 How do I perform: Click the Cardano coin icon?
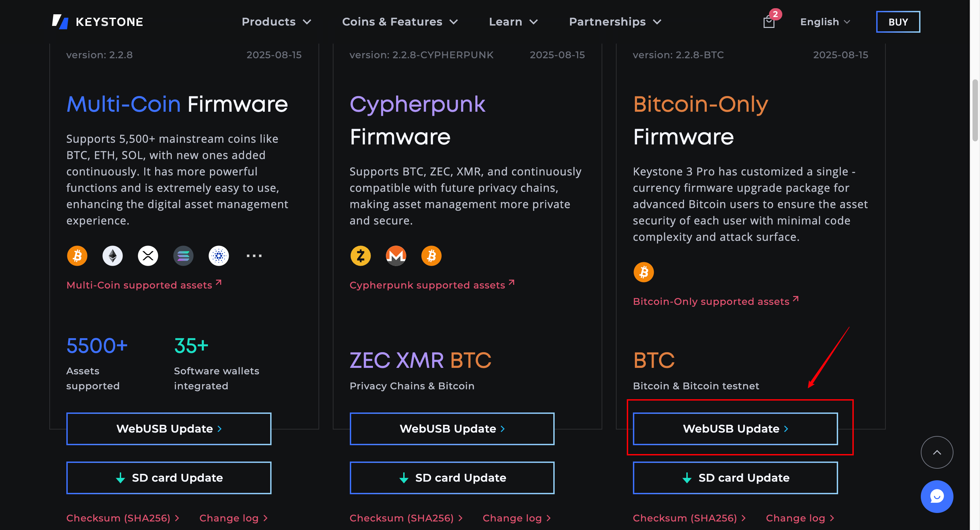coord(219,255)
